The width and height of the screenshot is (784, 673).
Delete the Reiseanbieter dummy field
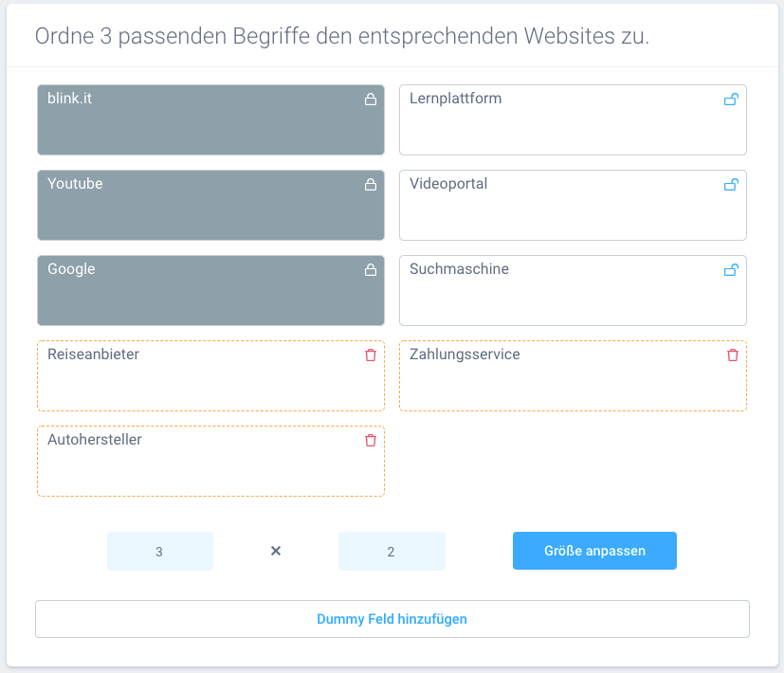371,355
